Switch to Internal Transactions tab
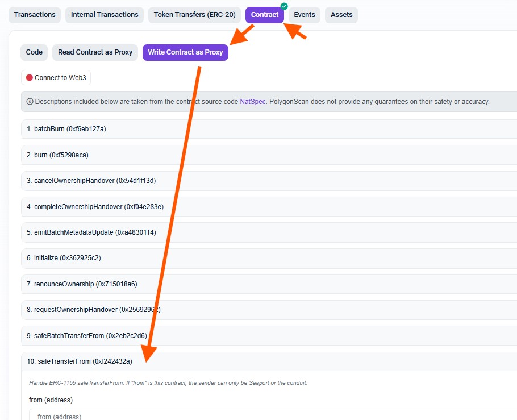Image resolution: width=517 pixels, height=420 pixels. (105, 15)
